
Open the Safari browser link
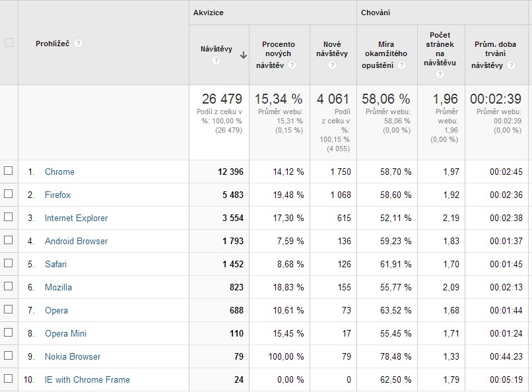(x=55, y=264)
